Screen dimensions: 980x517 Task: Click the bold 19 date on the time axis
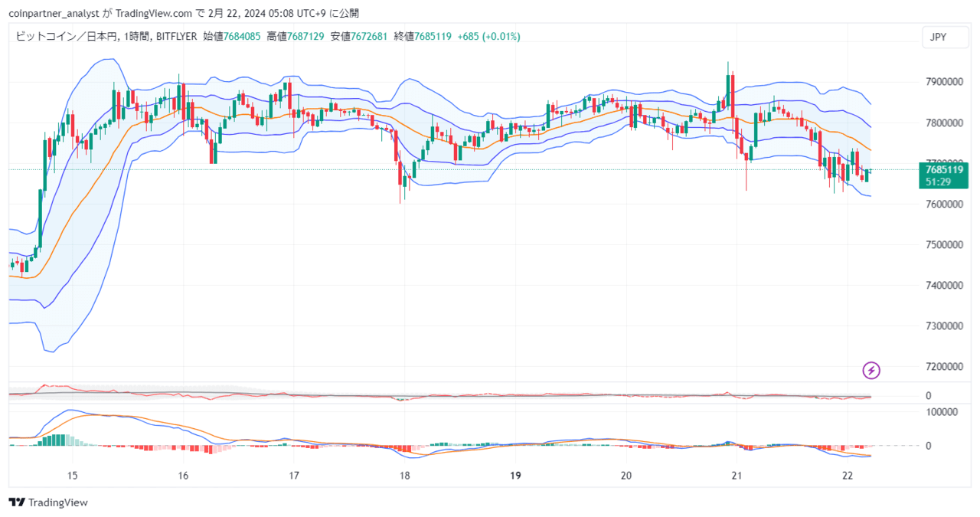[x=516, y=475]
